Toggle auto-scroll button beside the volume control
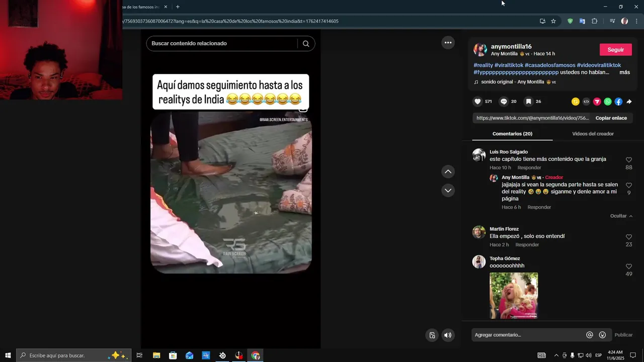 432,335
